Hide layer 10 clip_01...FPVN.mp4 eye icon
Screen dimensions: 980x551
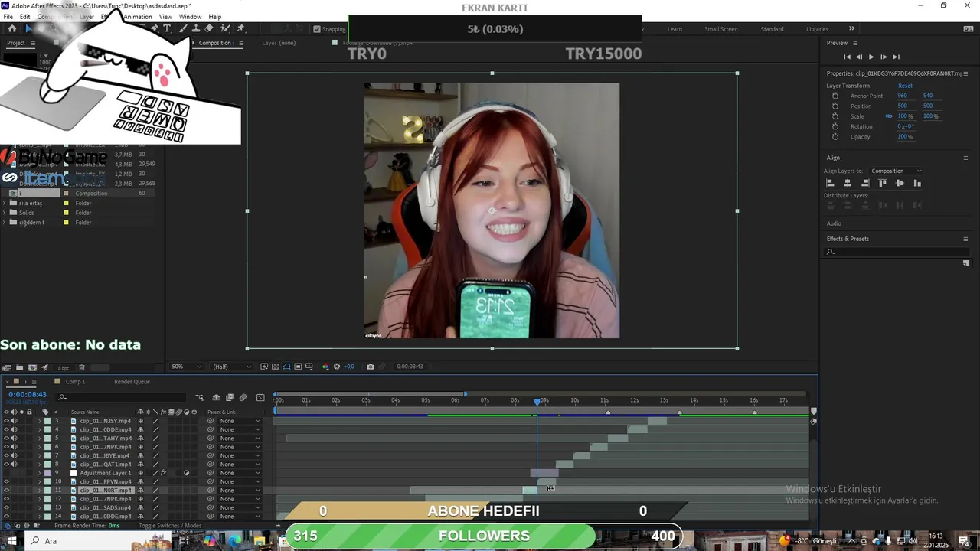tap(6, 481)
